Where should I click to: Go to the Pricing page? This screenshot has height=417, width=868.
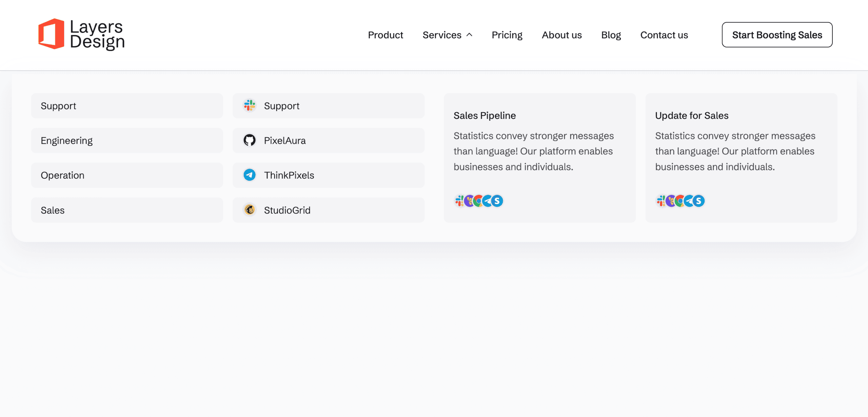[x=507, y=35]
